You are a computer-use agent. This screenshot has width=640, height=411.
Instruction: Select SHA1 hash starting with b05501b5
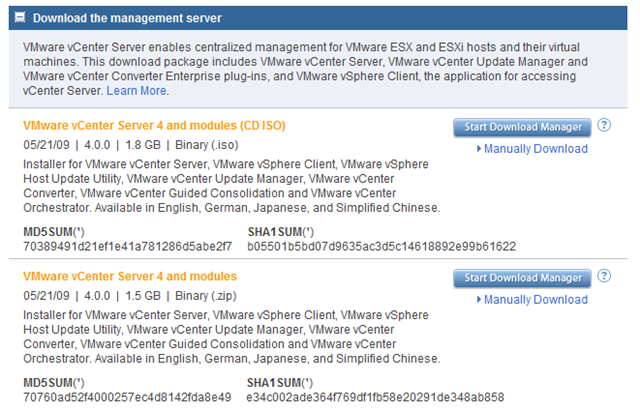tap(381, 246)
